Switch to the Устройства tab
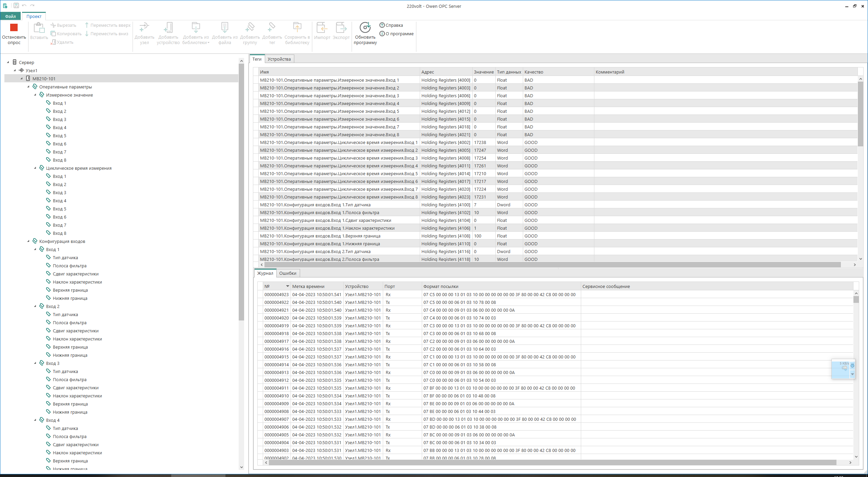868x477 pixels. tap(279, 59)
